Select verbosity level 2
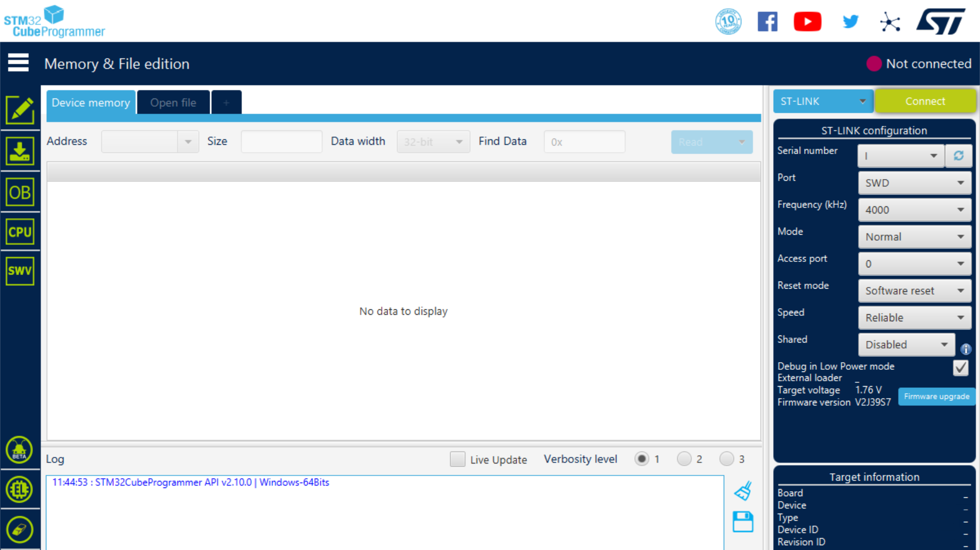Image resolution: width=980 pixels, height=550 pixels. point(684,459)
